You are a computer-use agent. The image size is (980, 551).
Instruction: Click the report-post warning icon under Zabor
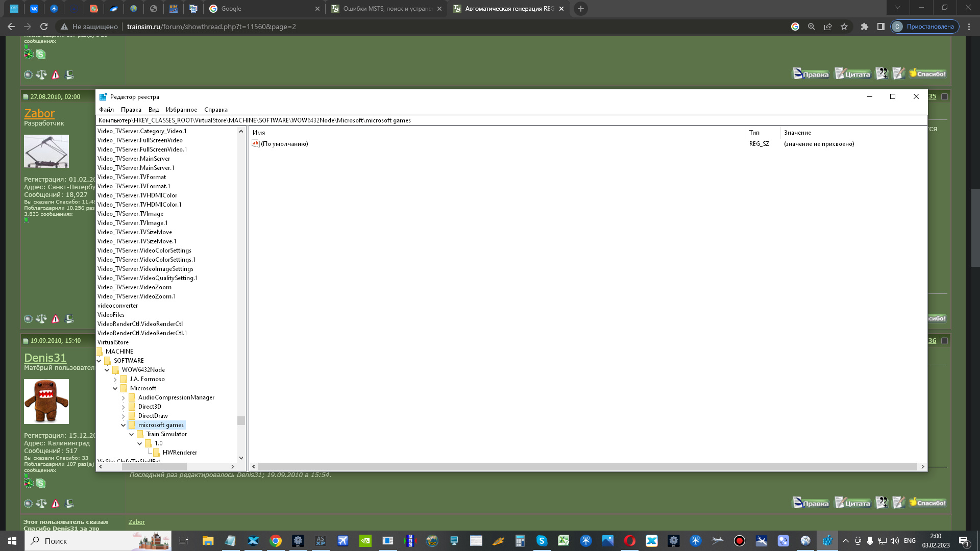click(56, 319)
